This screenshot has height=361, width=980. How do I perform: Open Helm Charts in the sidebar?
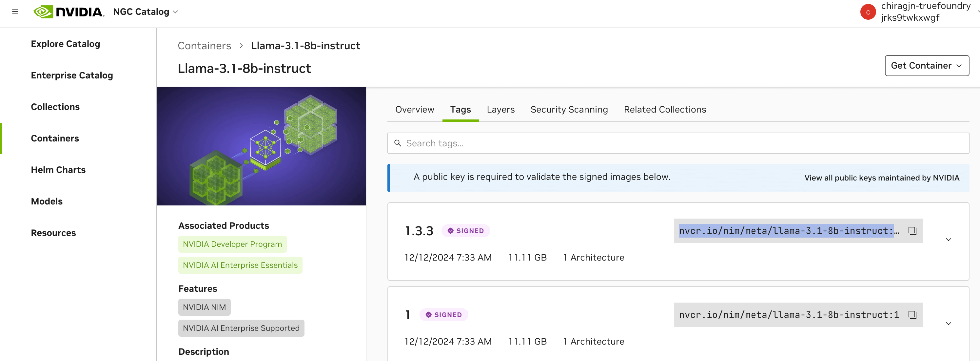pyautogui.click(x=58, y=170)
